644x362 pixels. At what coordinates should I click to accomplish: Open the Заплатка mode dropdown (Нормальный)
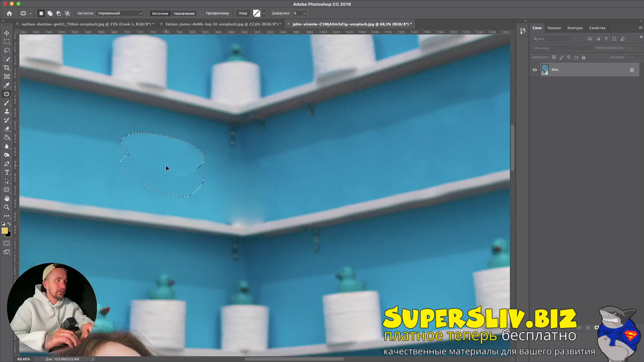pyautogui.click(x=120, y=13)
